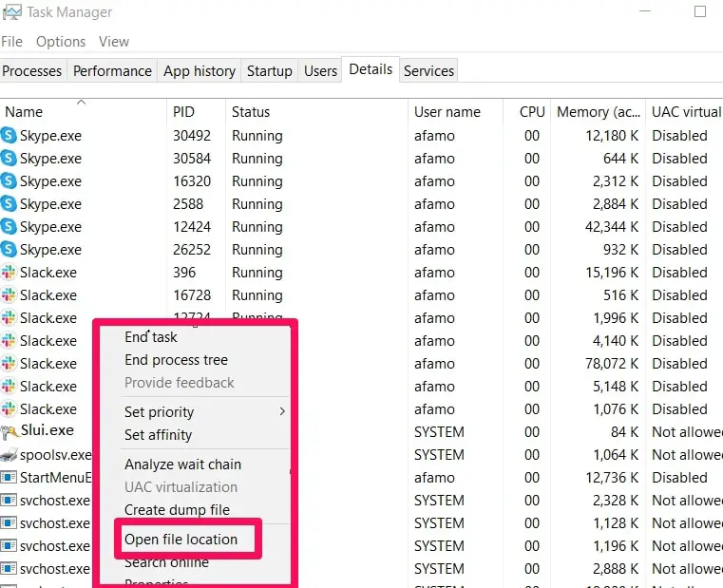Choose Open file location
Viewport: 723px width, 588px height.
click(x=181, y=540)
